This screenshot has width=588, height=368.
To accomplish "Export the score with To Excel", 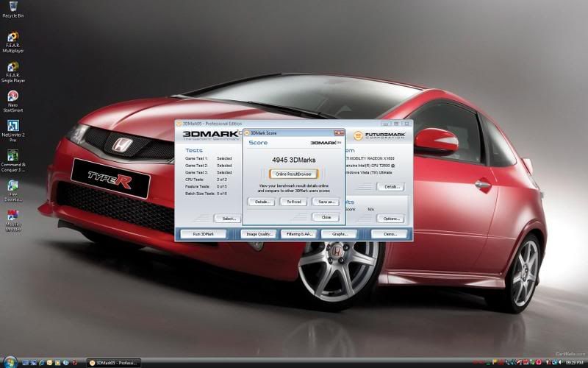I will 293,202.
